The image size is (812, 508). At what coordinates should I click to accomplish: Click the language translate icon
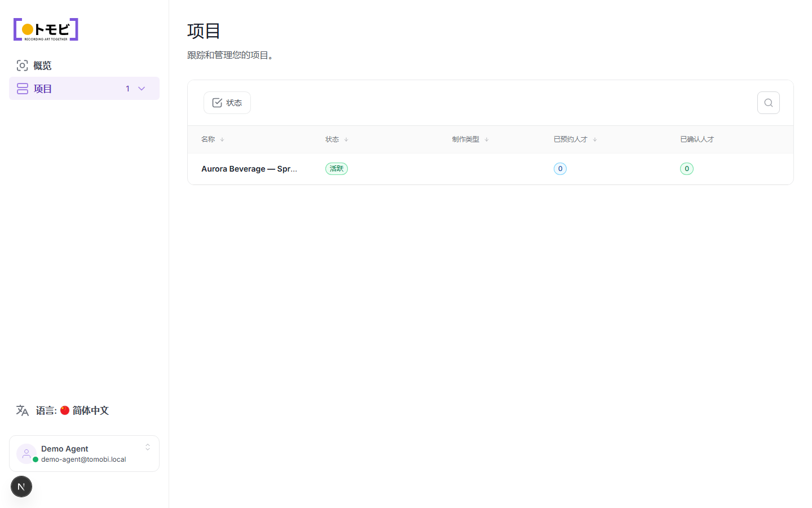pos(23,410)
